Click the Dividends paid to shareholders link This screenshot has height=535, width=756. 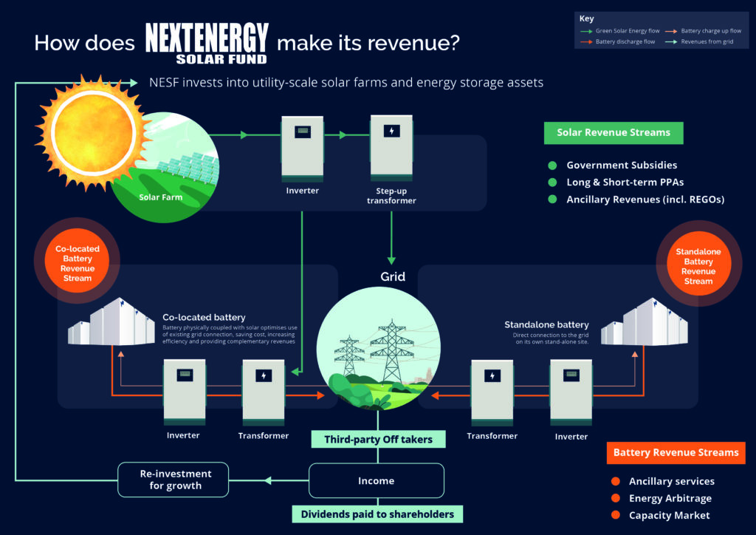[377, 514]
